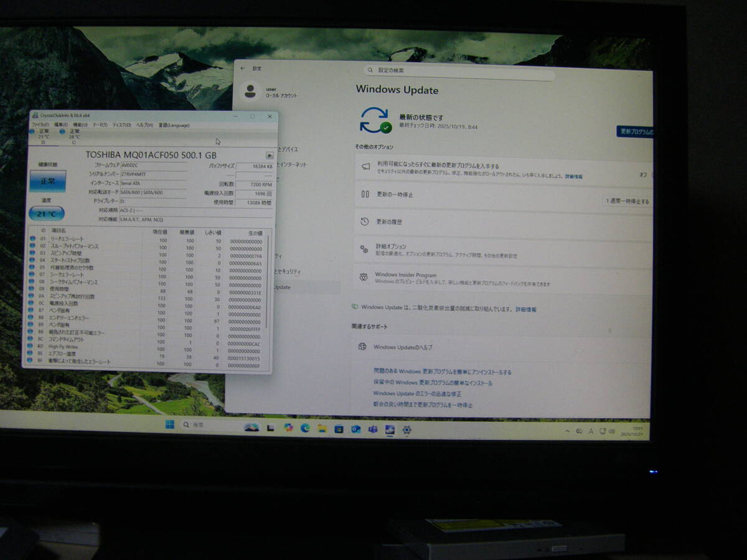Click the status icon for row 09
The height and width of the screenshot is (560, 747).
tap(32, 289)
